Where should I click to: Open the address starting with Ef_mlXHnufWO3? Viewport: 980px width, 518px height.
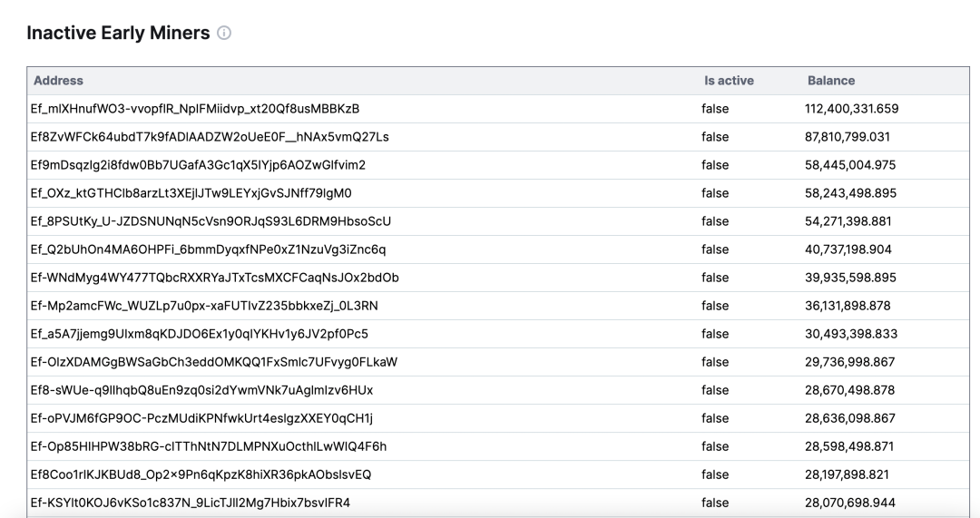click(x=194, y=109)
